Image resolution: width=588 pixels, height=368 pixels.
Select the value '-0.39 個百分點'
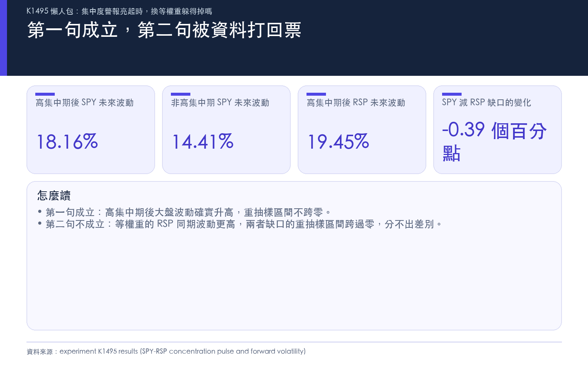(x=495, y=142)
